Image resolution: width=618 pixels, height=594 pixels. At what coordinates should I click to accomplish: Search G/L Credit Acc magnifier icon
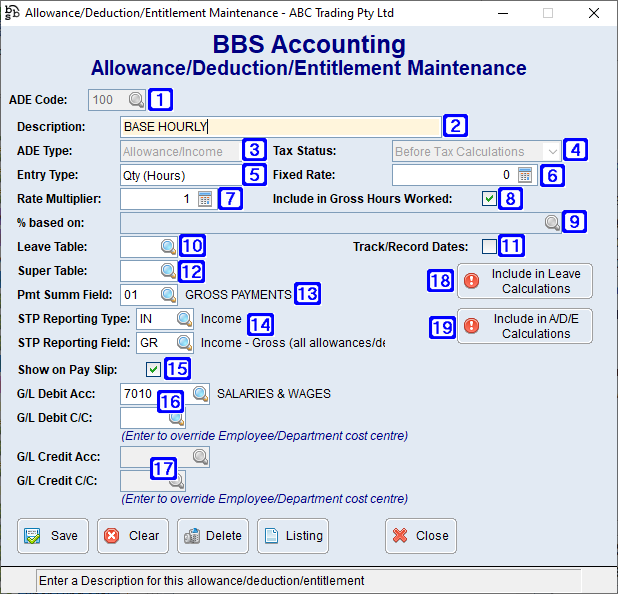[200, 457]
